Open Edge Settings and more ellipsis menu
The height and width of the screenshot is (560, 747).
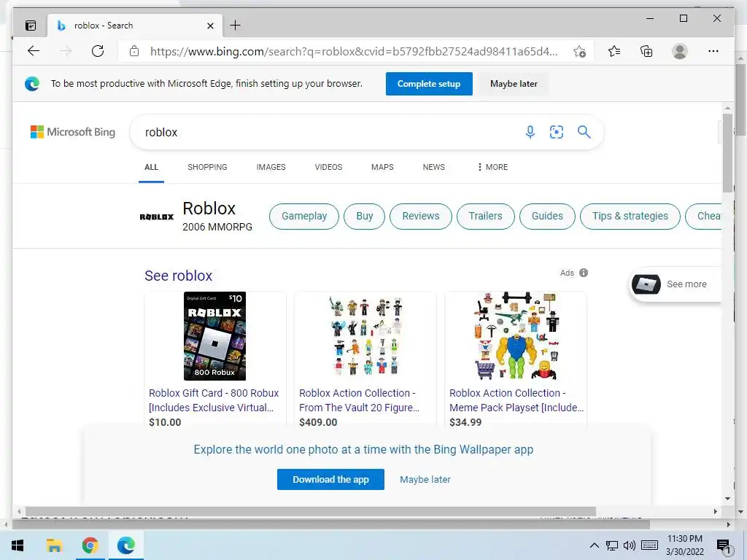713,51
